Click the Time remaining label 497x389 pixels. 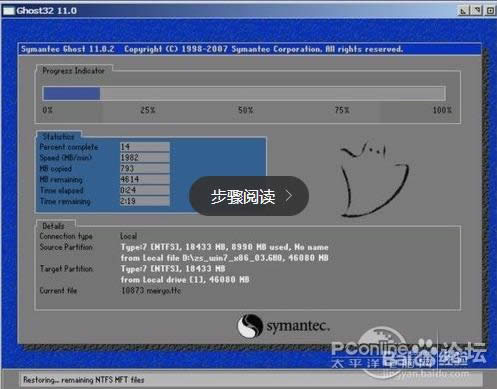(65, 201)
